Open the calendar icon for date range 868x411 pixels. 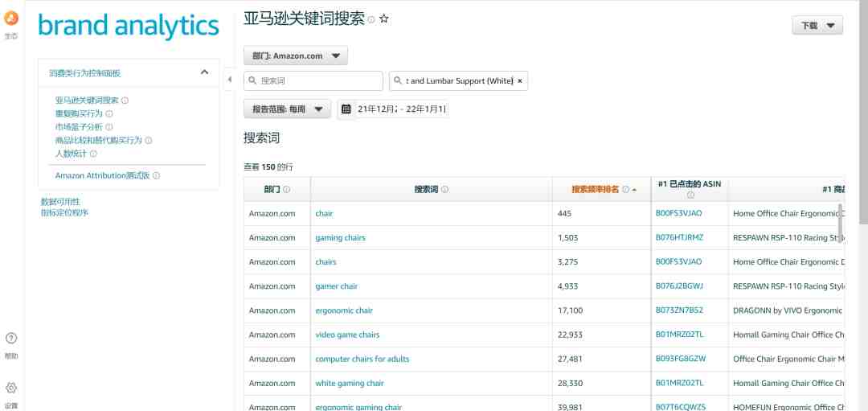pyautogui.click(x=346, y=109)
